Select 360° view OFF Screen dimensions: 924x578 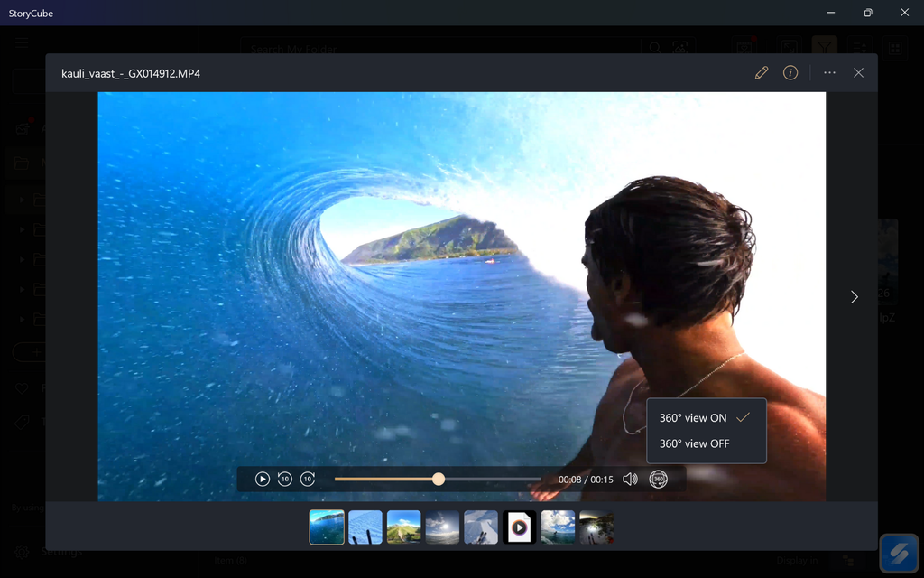[694, 443]
